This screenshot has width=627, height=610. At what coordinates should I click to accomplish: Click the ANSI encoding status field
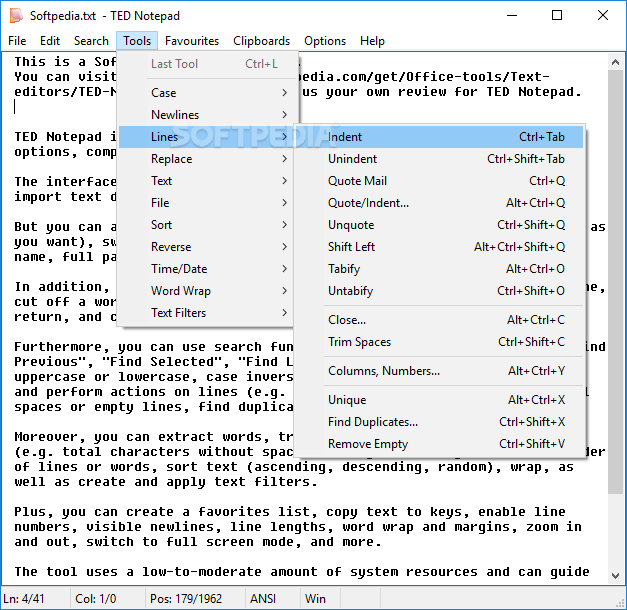(x=272, y=598)
